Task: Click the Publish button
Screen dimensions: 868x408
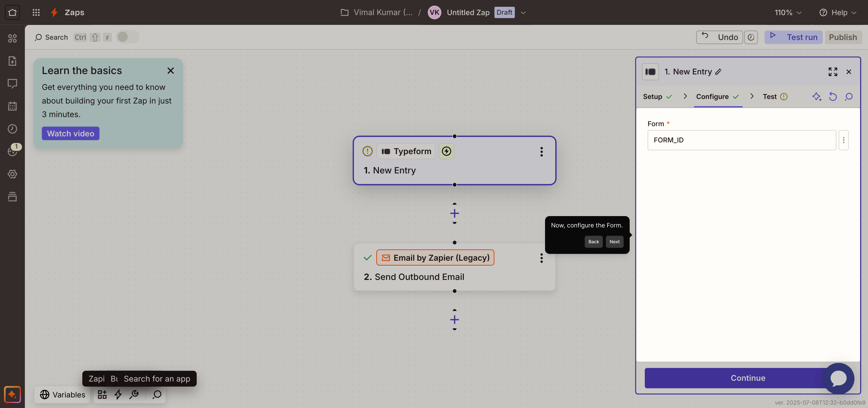Action: (x=843, y=37)
